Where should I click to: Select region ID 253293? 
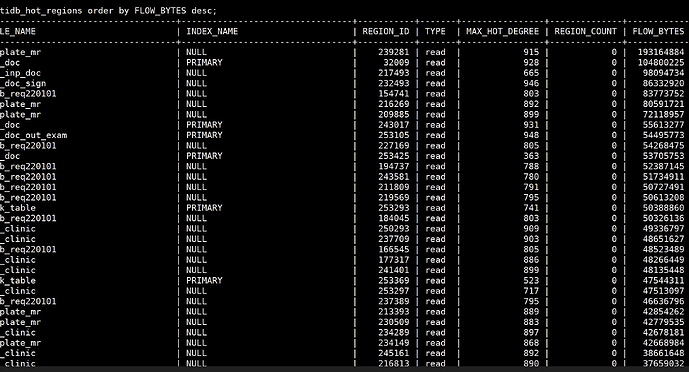tap(394, 208)
